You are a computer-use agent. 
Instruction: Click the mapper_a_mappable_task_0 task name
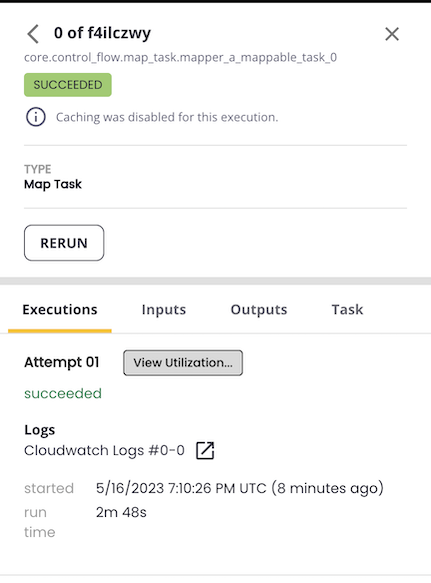click(x=180, y=58)
